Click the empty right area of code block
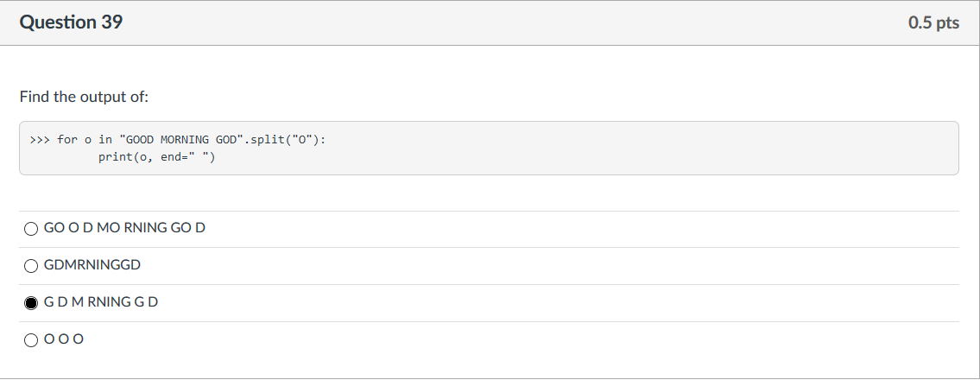 644,149
